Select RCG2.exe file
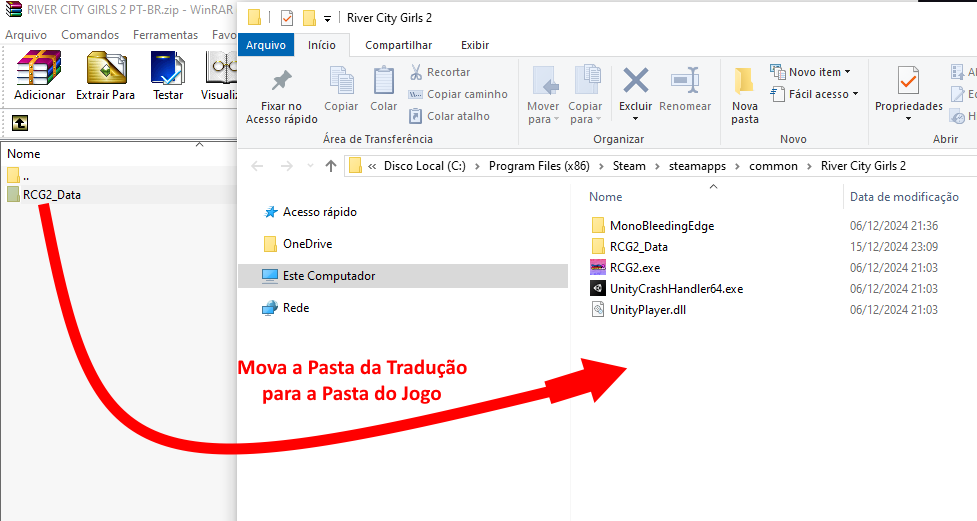Image resolution: width=977 pixels, height=521 pixels. tap(625, 267)
